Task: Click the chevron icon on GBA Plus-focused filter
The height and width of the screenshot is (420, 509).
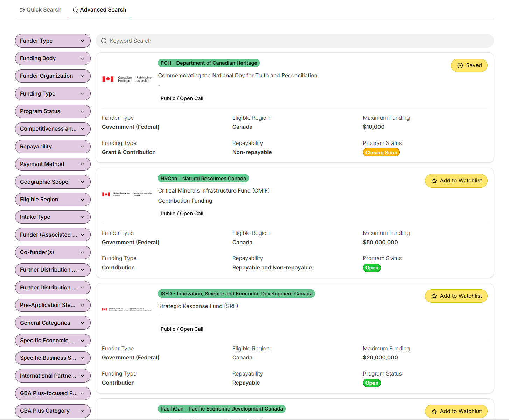Action: pos(83,393)
